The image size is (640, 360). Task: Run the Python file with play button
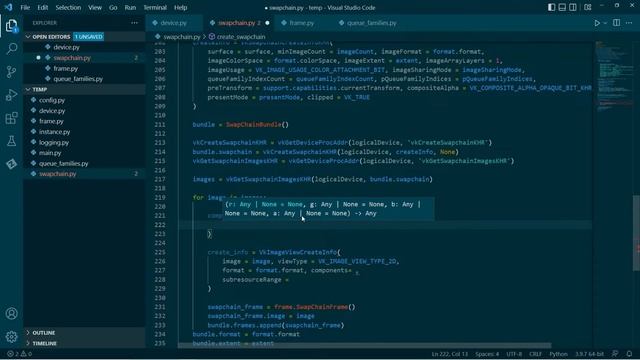coord(597,23)
